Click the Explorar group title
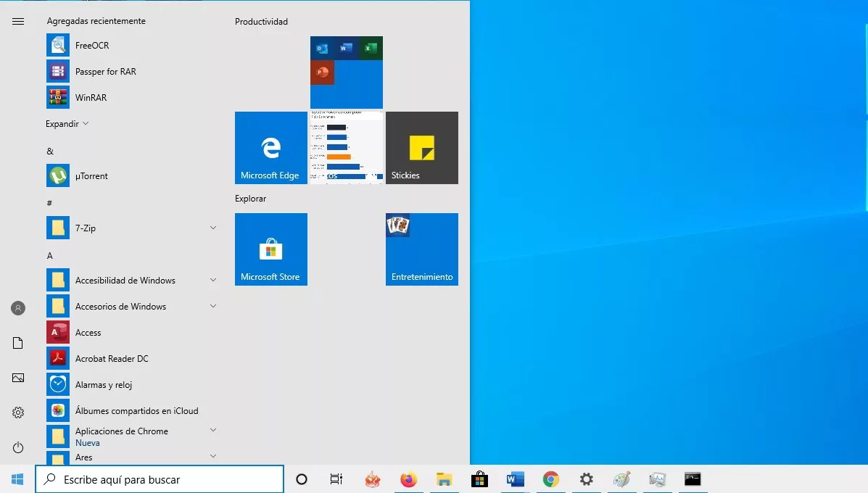The height and width of the screenshot is (493, 868). click(x=250, y=199)
